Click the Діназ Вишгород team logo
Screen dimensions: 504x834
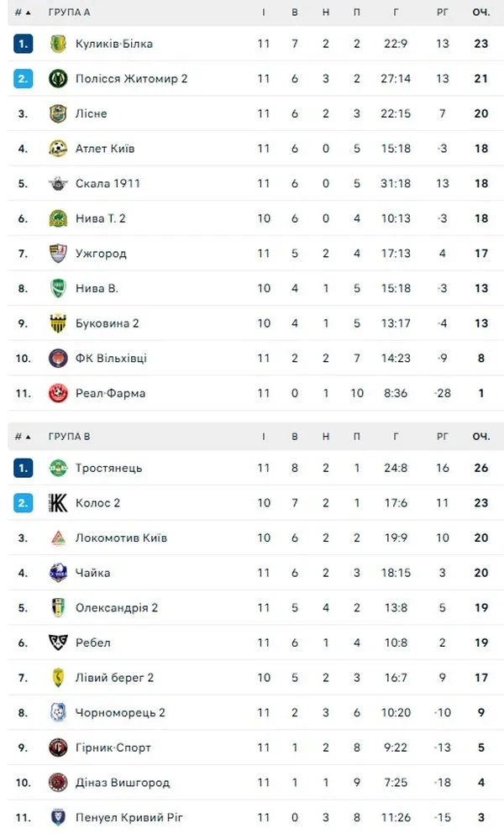click(57, 782)
